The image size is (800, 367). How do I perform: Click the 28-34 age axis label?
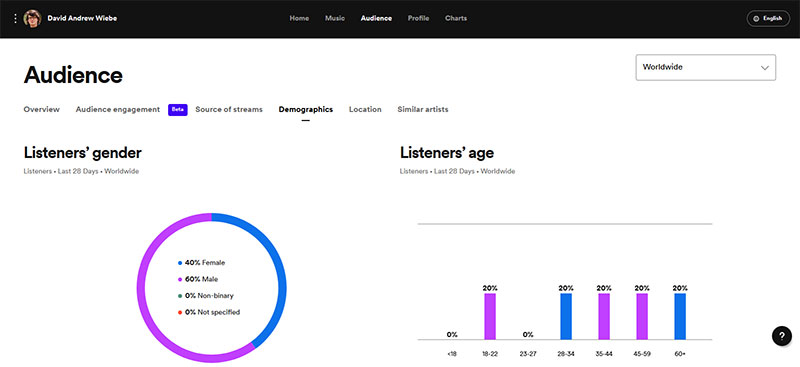(566, 354)
